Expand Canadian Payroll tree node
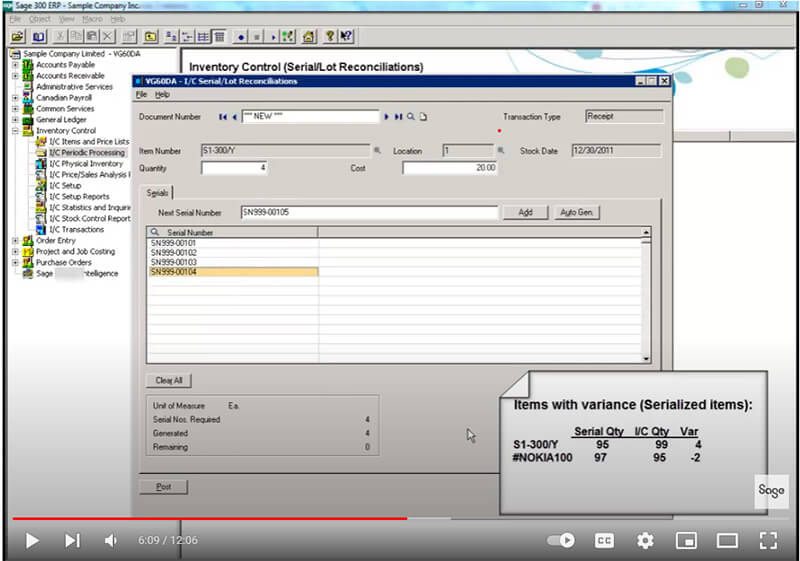Image resolution: width=800 pixels, height=561 pixels. coord(15,97)
